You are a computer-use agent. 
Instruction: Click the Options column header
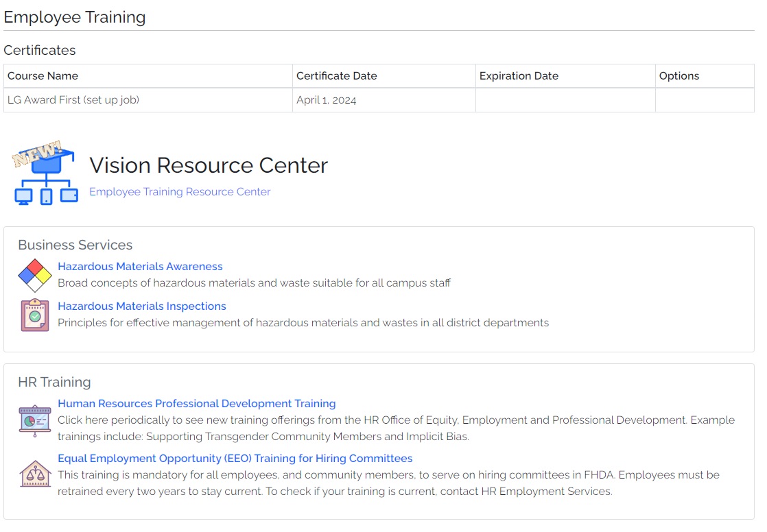coord(678,76)
